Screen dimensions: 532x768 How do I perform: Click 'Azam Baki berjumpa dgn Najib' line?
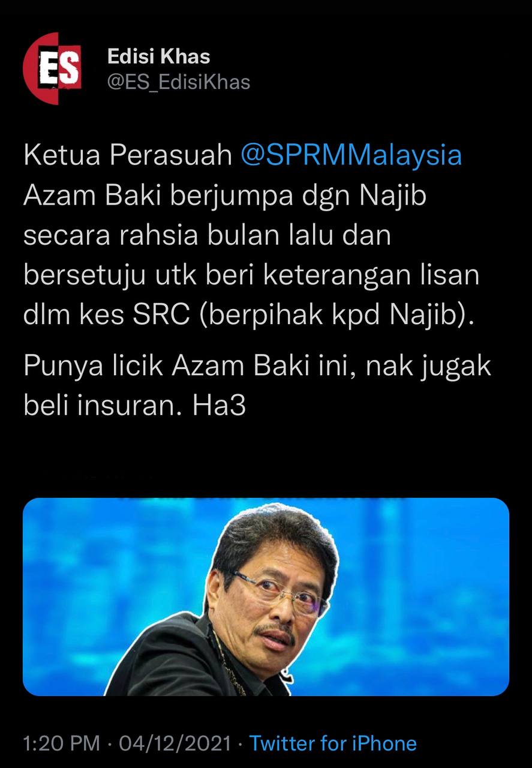(x=225, y=197)
